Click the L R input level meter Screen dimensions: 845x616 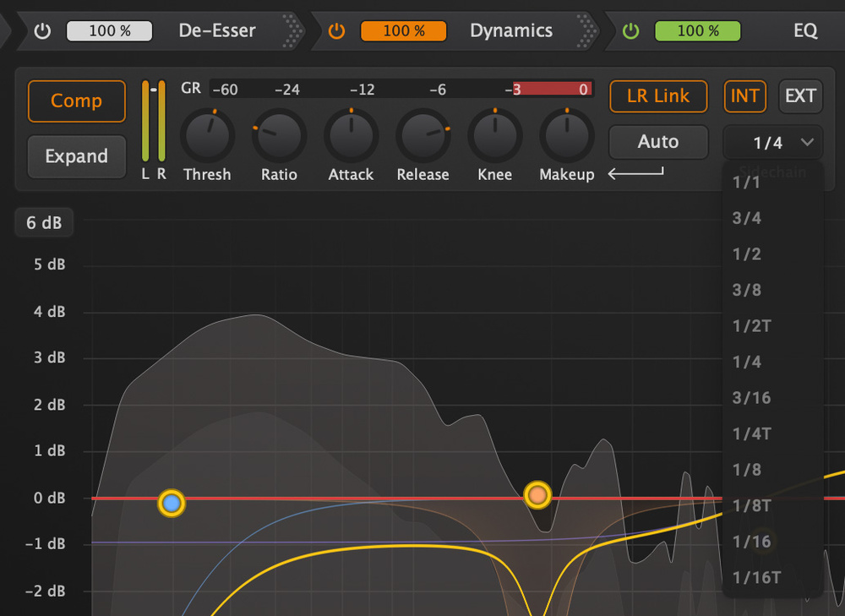[154, 122]
